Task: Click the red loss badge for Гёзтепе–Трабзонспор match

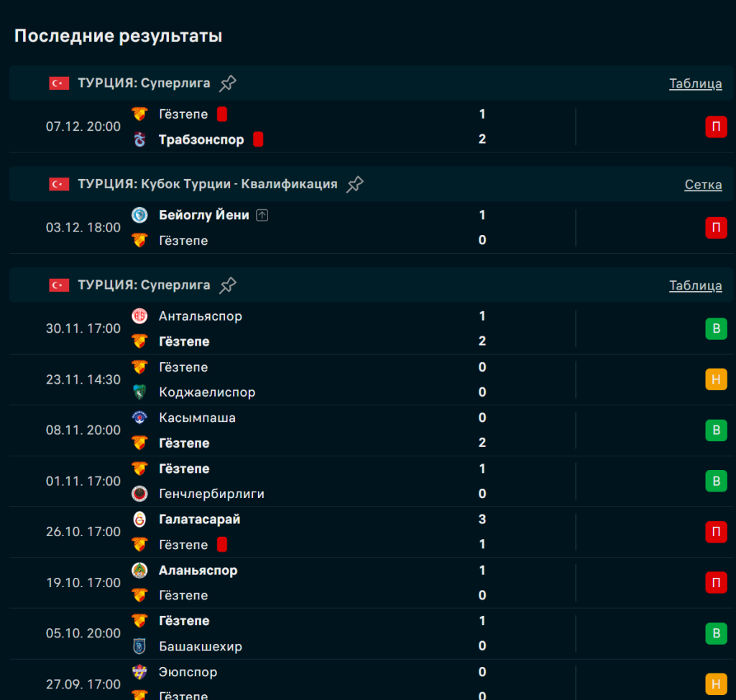Action: (715, 127)
